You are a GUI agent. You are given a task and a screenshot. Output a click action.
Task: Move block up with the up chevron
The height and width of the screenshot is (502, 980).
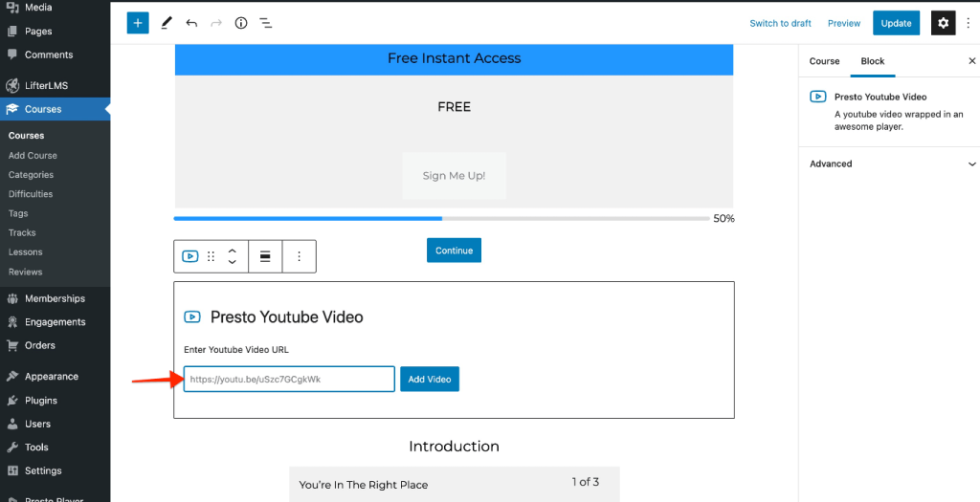point(232,251)
